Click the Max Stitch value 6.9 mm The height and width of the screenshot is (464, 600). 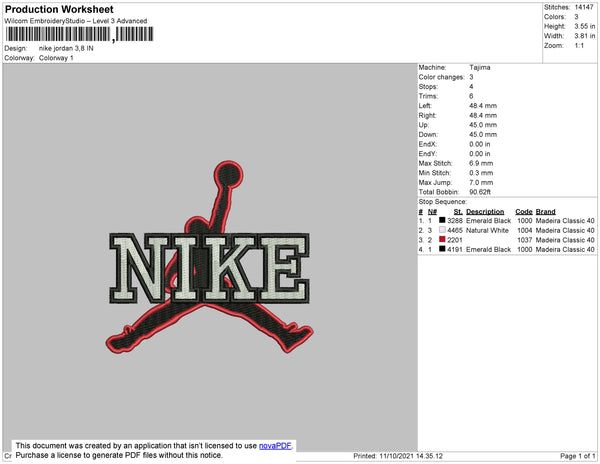coord(481,163)
